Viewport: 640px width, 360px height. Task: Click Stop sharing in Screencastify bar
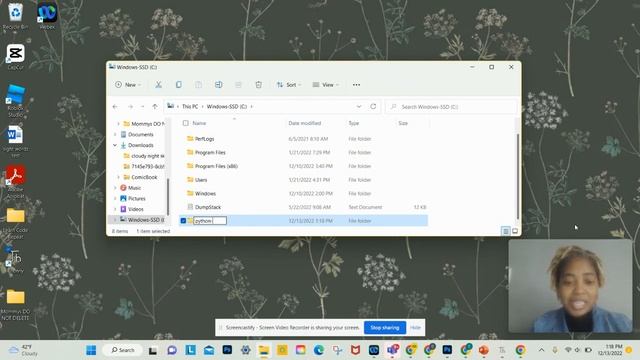384,327
